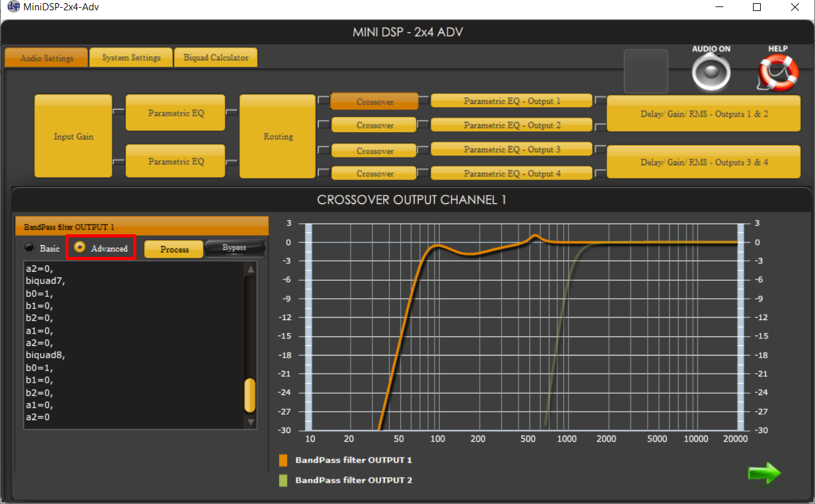Switch to Audio Settings tab
The image size is (815, 504).
[x=46, y=57]
